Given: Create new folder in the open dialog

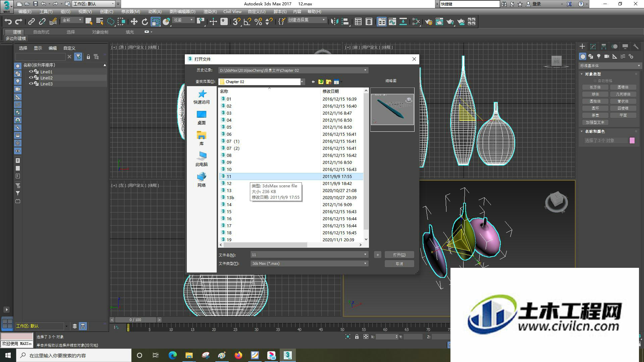Looking at the screenshot, I should pyautogui.click(x=328, y=82).
